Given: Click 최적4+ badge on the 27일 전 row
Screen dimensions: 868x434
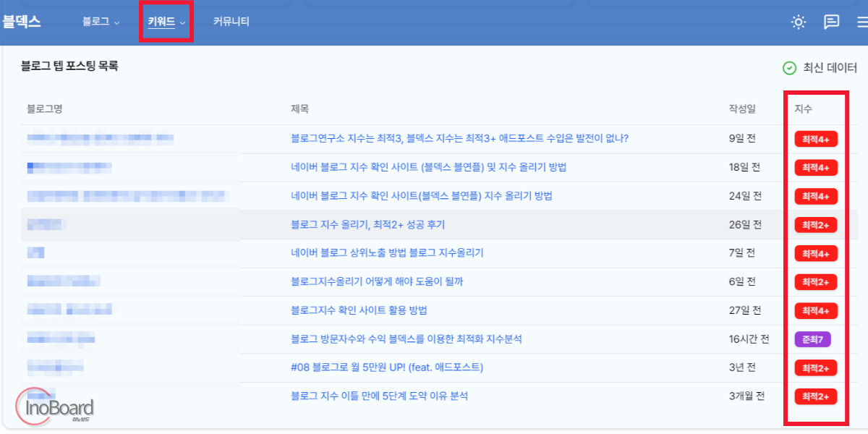Looking at the screenshot, I should coord(816,310).
